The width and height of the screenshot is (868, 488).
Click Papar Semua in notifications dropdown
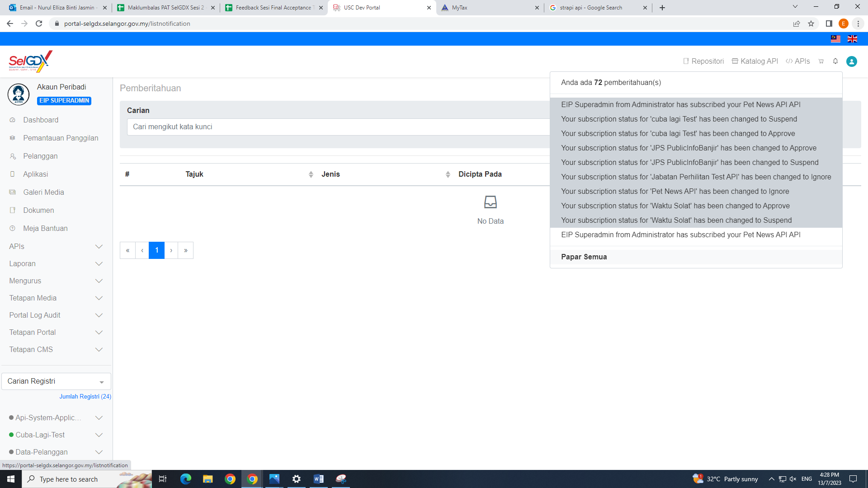[584, 257]
